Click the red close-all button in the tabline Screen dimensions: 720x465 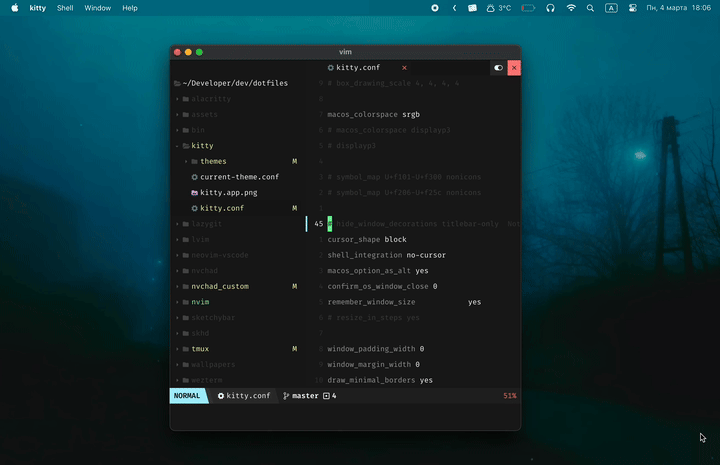(514, 68)
